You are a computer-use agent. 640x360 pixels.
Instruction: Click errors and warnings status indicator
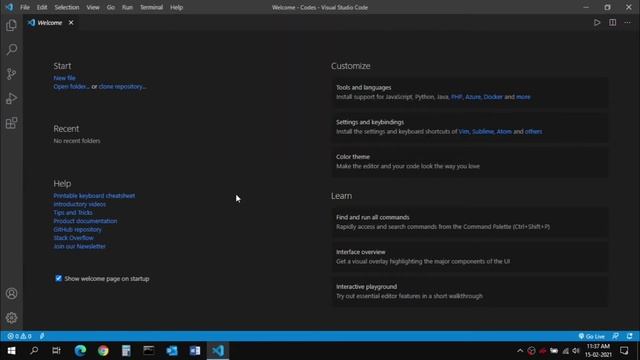[19, 336]
